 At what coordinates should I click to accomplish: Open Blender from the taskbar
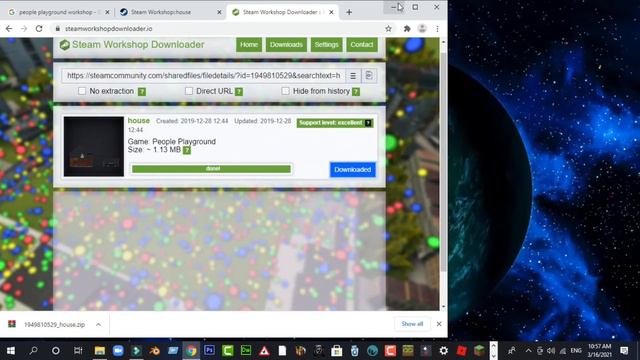coord(154,351)
